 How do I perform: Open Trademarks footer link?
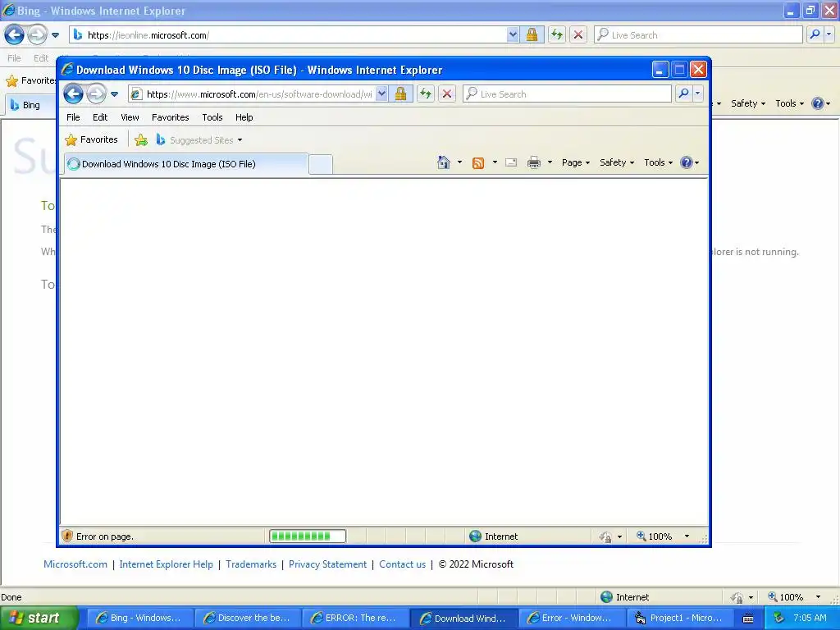click(x=251, y=564)
